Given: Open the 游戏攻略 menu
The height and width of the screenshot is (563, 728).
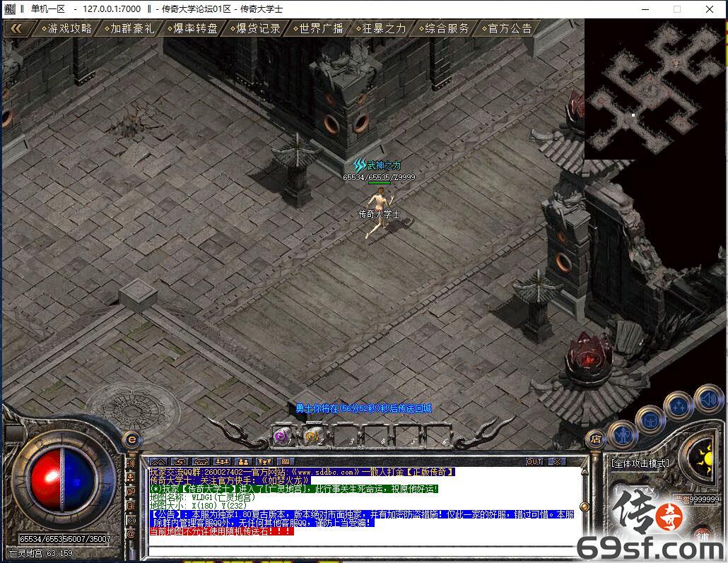Looking at the screenshot, I should coord(67,29).
